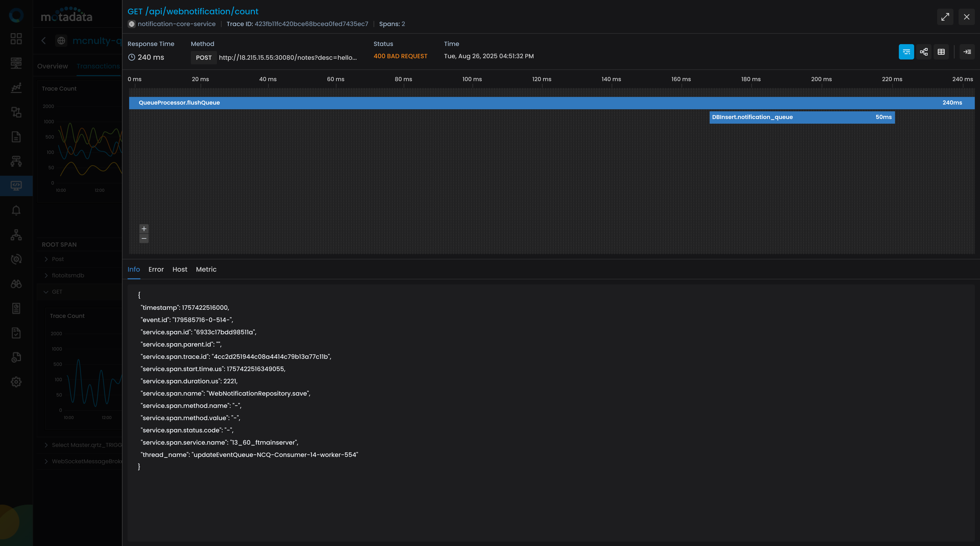Switch to the table view icon
Image resolution: width=980 pixels, height=546 pixels.
pyautogui.click(x=941, y=52)
